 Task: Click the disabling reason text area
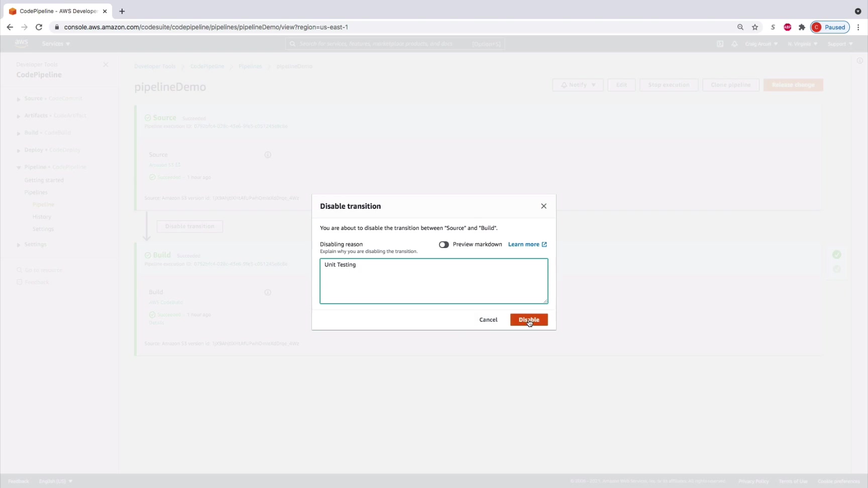[434, 281]
